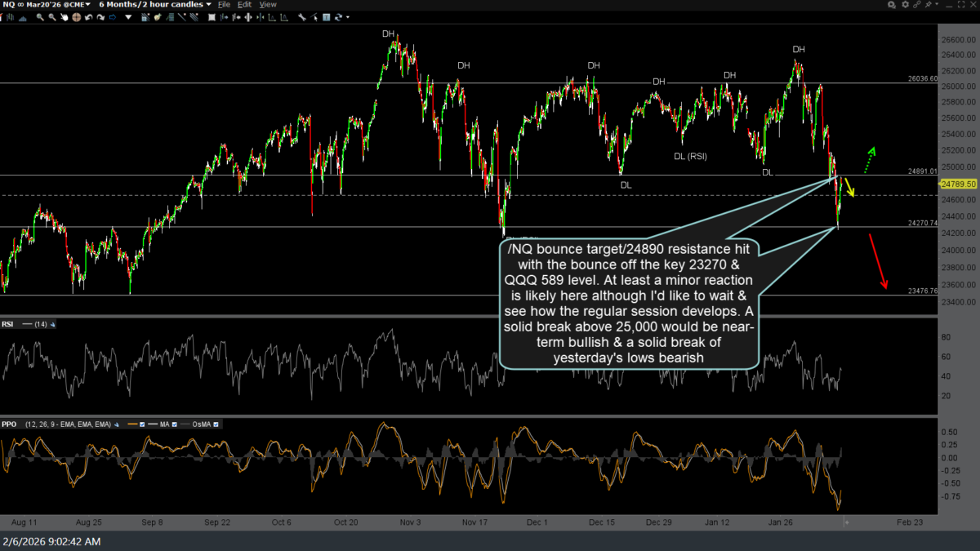Open dropdown arrow beside the pin icon
This screenshot has width=980, height=551.
[x=937, y=4]
